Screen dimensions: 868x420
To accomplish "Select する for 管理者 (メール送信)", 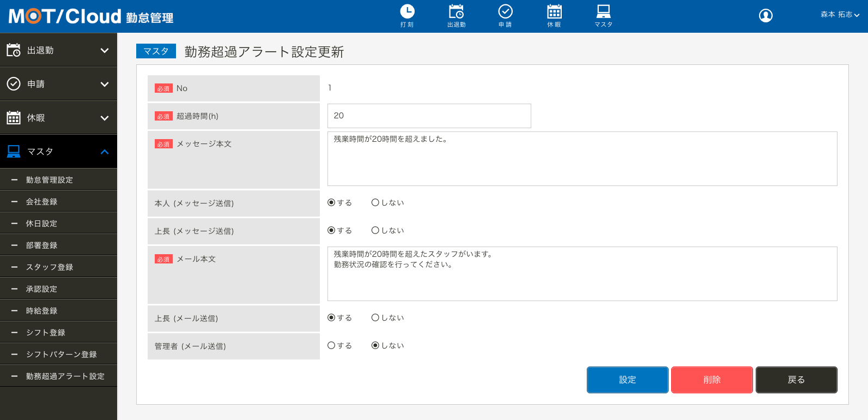I will pyautogui.click(x=331, y=345).
